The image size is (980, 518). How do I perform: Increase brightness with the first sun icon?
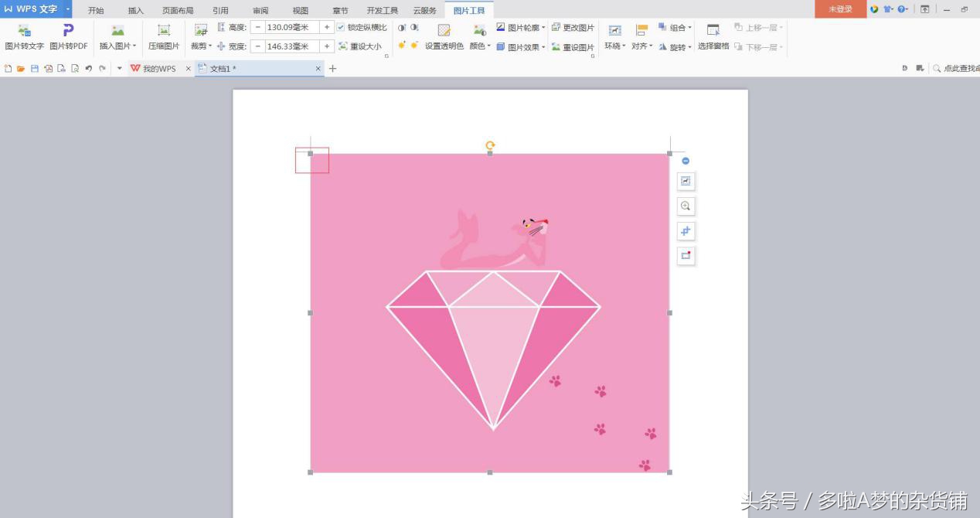pos(402,46)
